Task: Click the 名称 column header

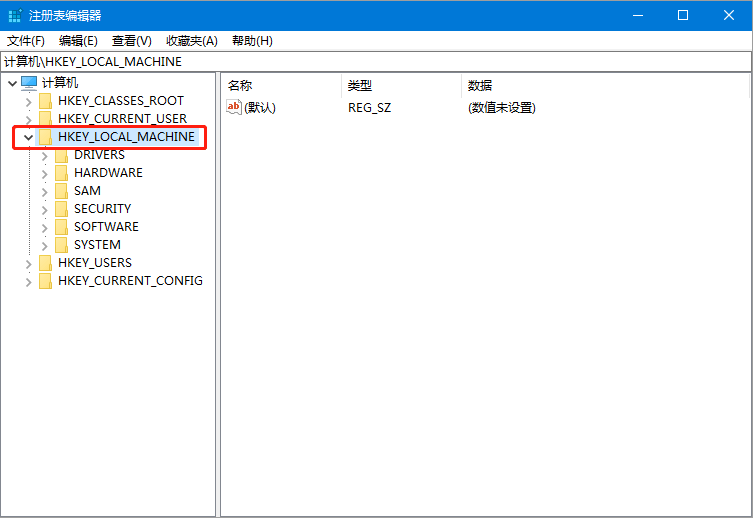Action: (x=240, y=85)
